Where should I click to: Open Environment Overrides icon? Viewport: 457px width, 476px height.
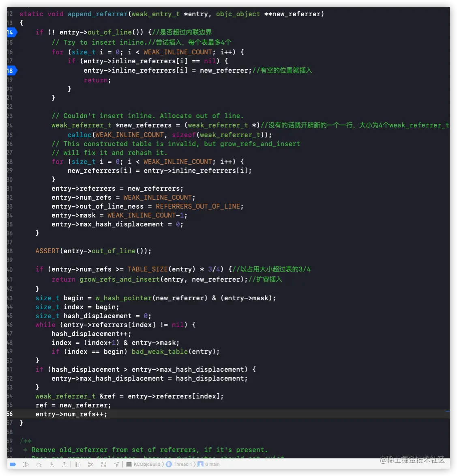tap(103, 464)
